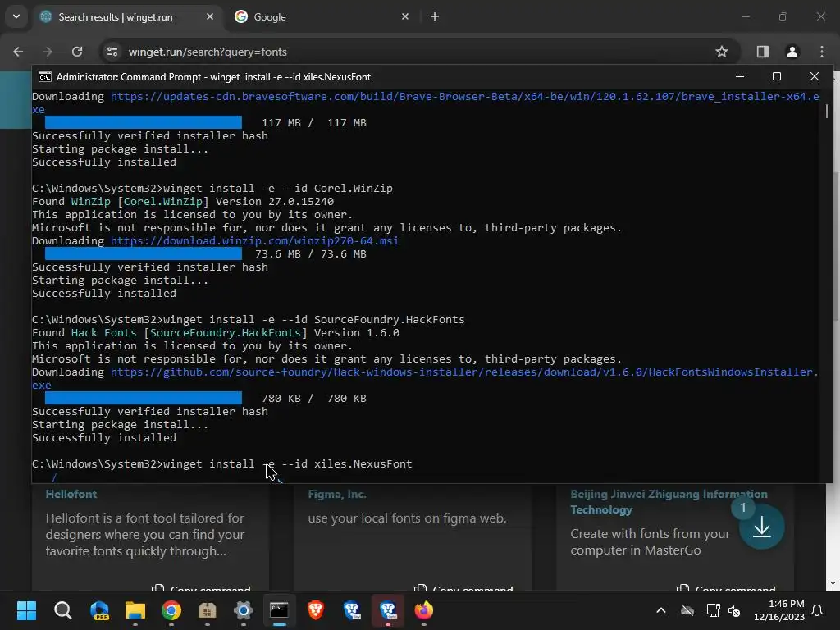Click the 'winget install -e --id xiles.NexusFont' command line
Viewport: 840px width, 630px height.
coord(221,464)
